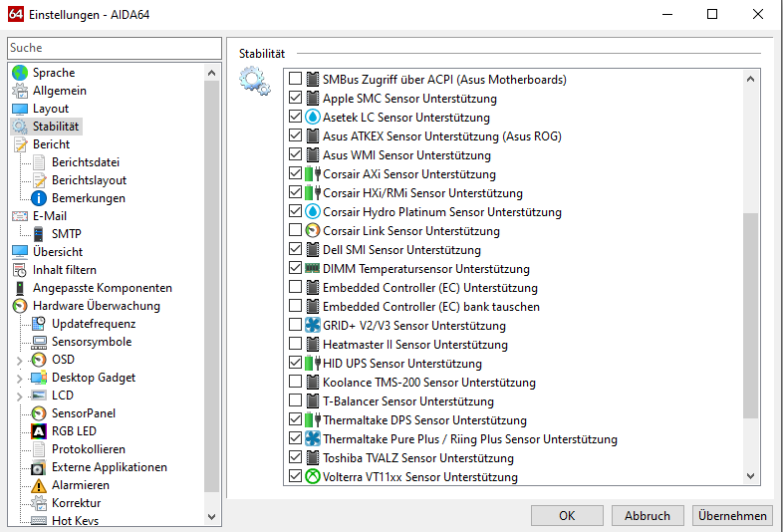This screenshot has width=783, height=532.
Task: Click the fan icon beside Thermaltake Pure Plus
Action: pyautogui.click(x=312, y=438)
